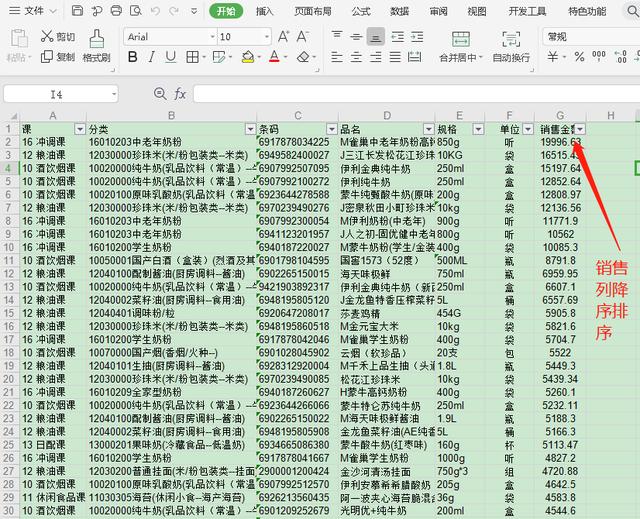Screen dimensions: 640x519
Task: Click the Clear formatting eraser icon
Action: pyautogui.click(x=303, y=57)
